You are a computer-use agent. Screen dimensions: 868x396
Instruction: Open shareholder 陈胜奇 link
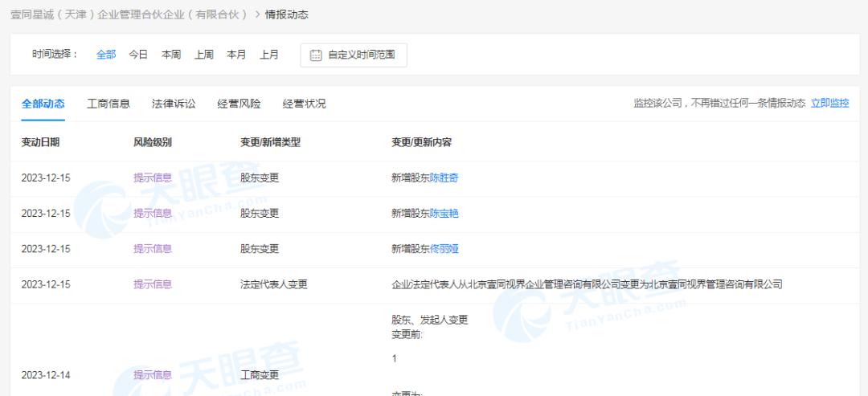coord(444,178)
